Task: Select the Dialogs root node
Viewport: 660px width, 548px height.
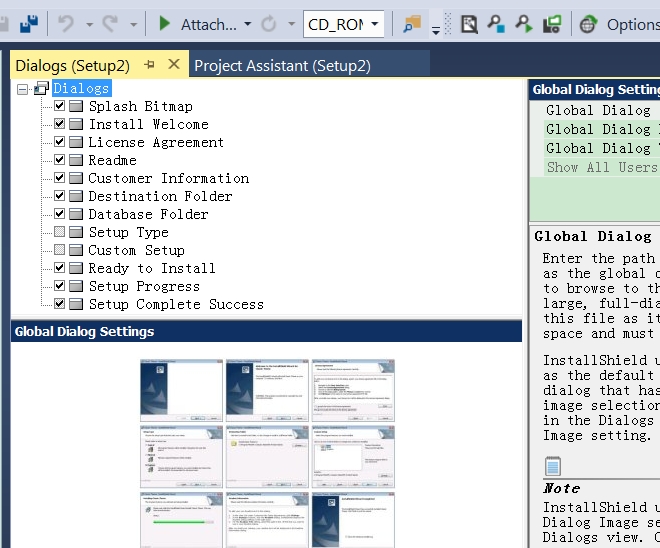Action: (81, 88)
